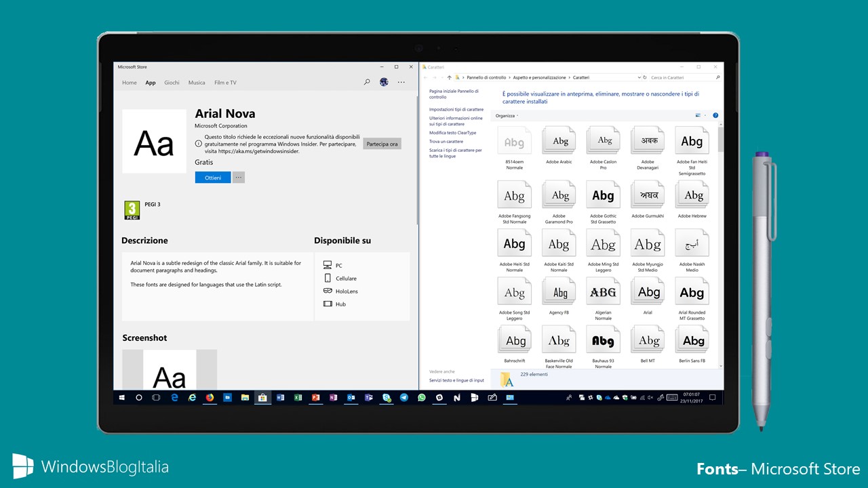Open the Store's three-dot more menu
Viewport: 868px width, 488px height.
(x=401, y=82)
